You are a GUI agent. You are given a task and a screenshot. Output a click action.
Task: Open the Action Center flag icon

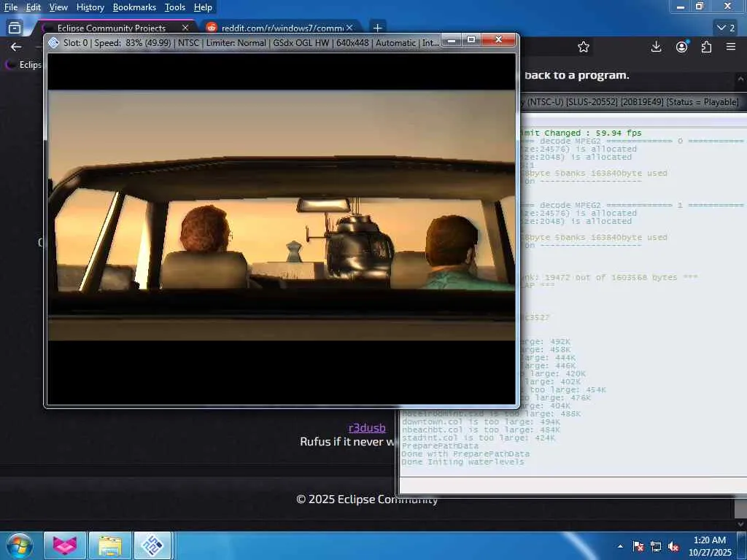(x=638, y=546)
